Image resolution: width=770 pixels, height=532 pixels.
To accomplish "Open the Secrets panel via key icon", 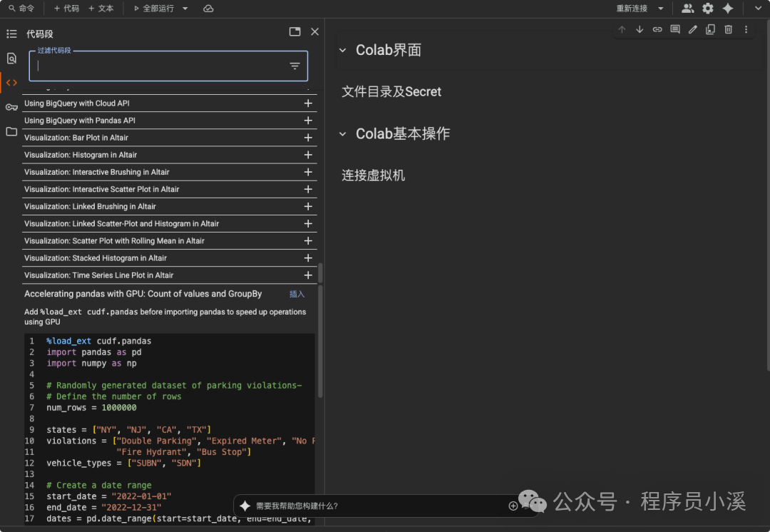I will (11, 106).
